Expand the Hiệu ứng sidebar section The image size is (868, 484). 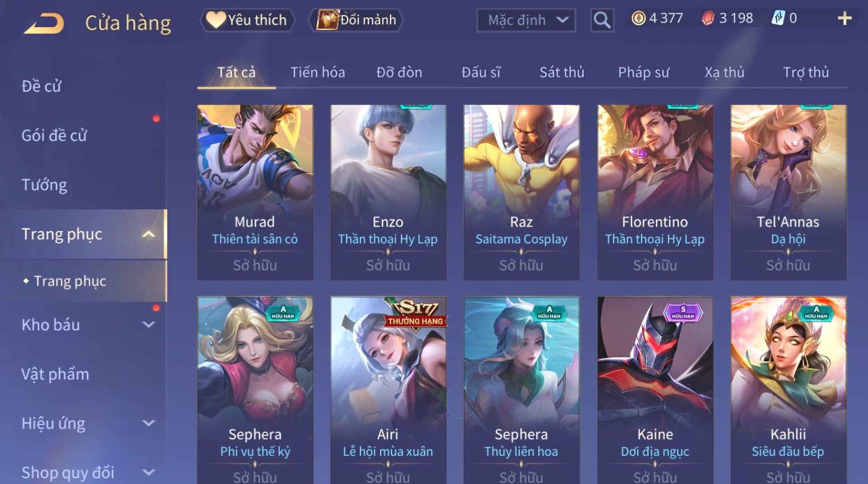pos(148,423)
